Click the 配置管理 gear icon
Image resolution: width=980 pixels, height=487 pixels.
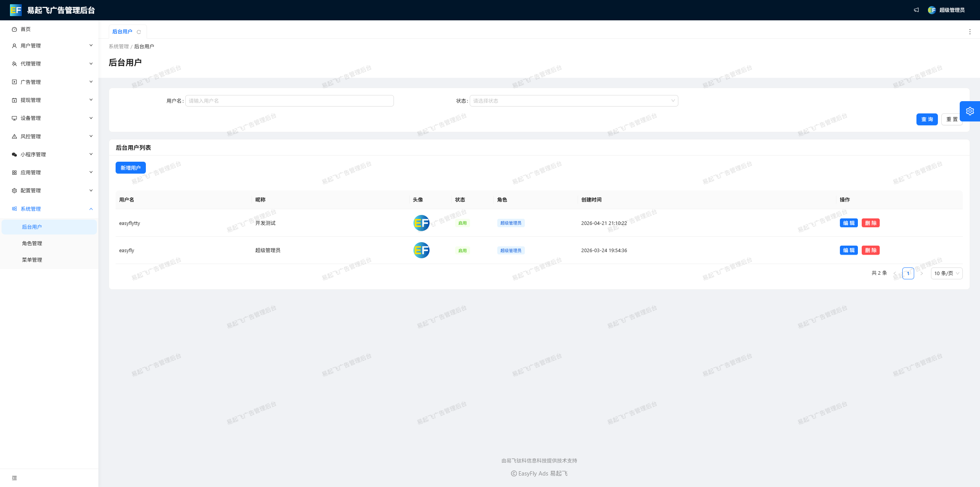coord(14,190)
